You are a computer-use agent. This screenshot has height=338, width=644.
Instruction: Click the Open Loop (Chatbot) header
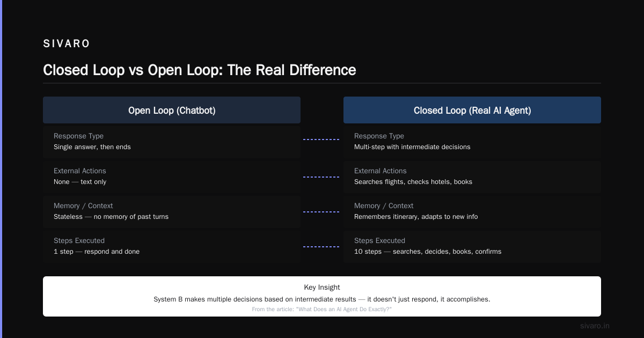point(172,110)
